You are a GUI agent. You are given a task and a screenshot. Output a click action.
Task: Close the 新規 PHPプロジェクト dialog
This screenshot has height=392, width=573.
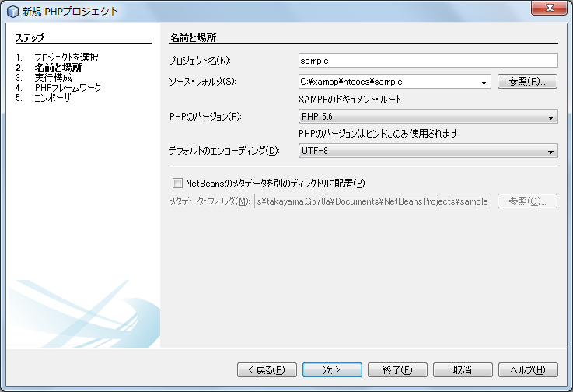pyautogui.click(x=549, y=8)
